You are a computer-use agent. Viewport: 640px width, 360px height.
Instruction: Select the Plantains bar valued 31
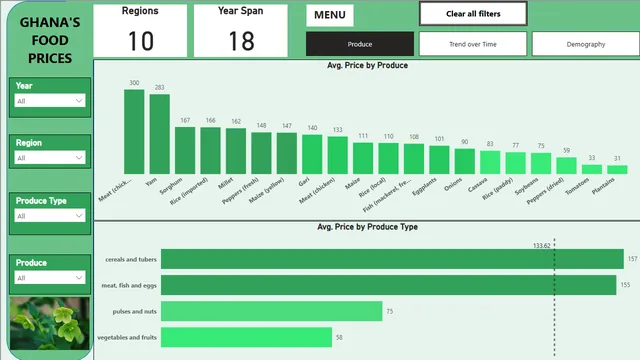click(617, 170)
